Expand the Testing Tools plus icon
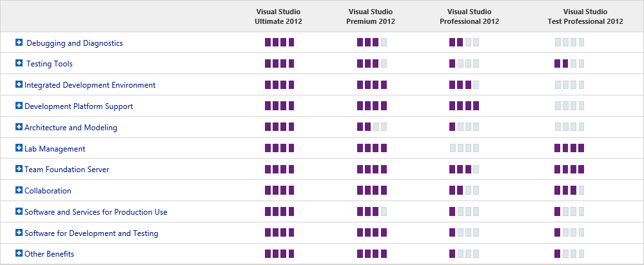 click(x=19, y=63)
